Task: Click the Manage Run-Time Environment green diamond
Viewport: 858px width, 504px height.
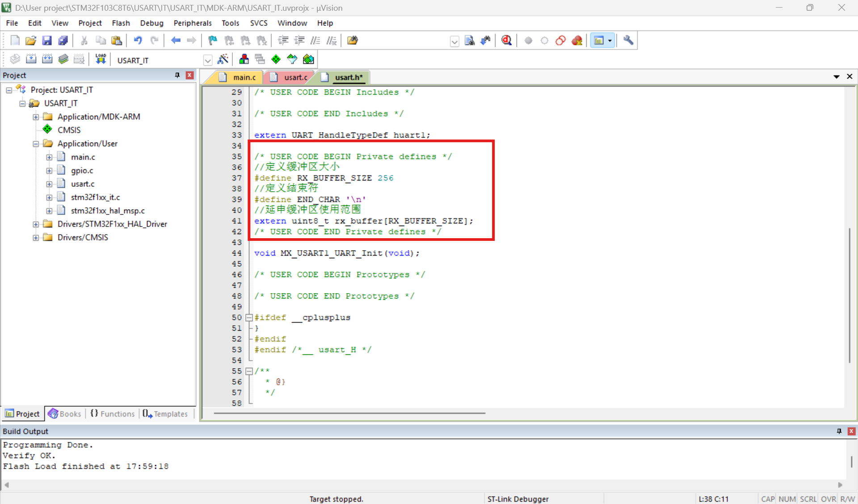Action: [x=276, y=59]
